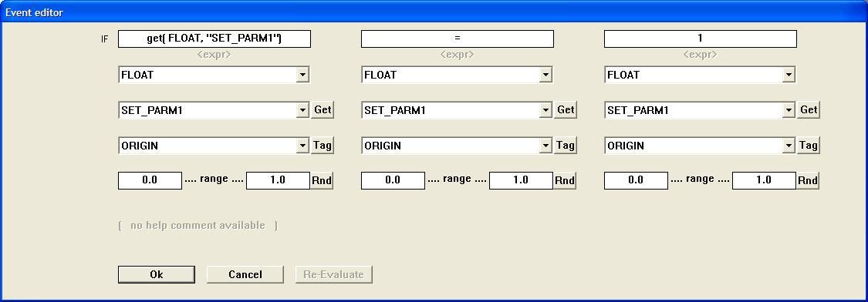This screenshot has height=302, width=868.
Task: Click the range minimum 0.0 field in first column
Action: 150,180
